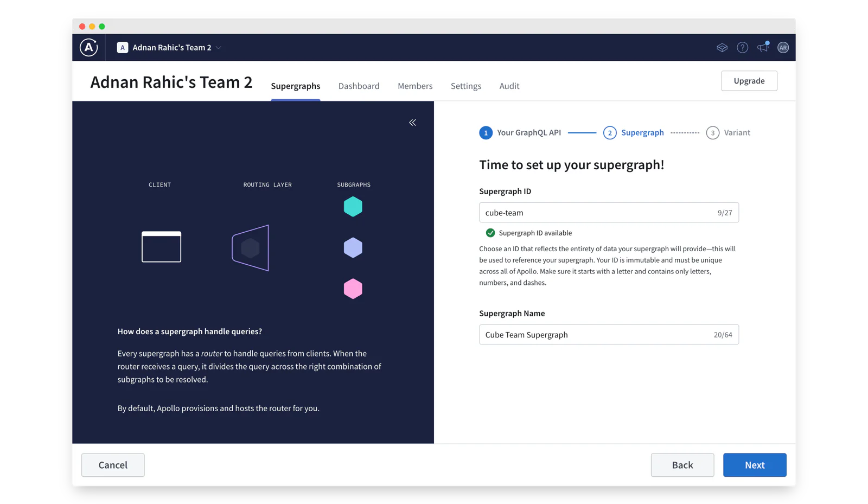The height and width of the screenshot is (504, 868).
Task: Click the client browser window icon
Action: (x=161, y=247)
